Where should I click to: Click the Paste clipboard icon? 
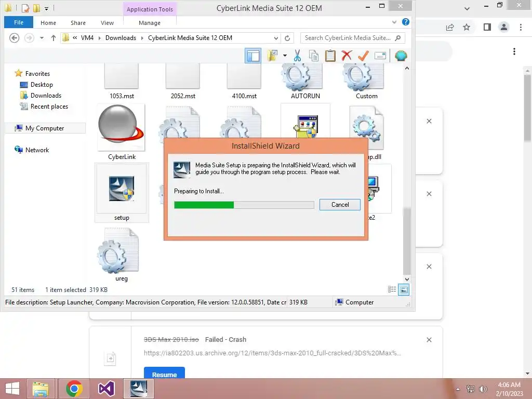(x=330, y=56)
